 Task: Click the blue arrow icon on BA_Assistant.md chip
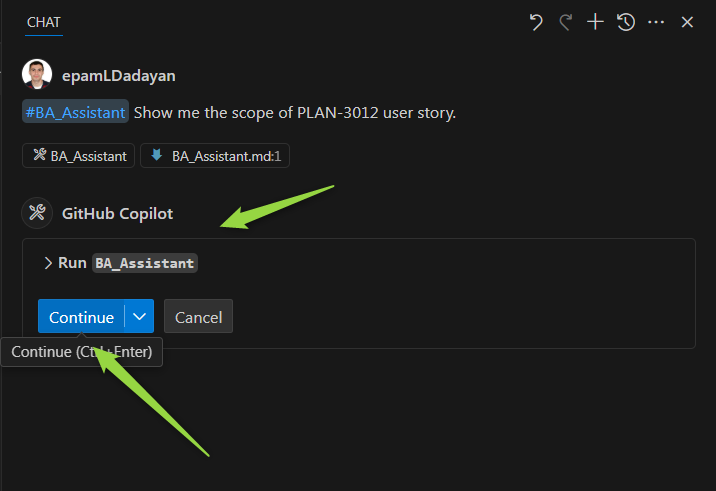(x=157, y=155)
